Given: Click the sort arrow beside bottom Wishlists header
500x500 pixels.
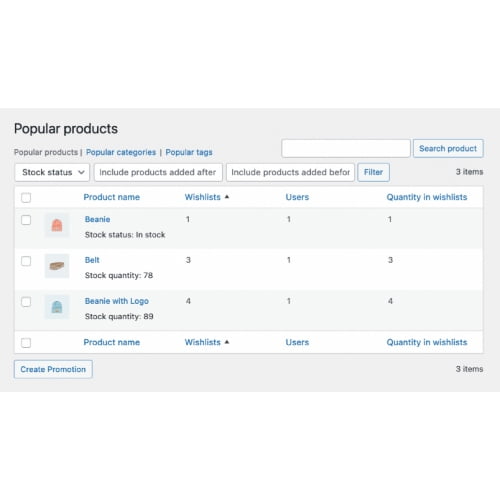Looking at the screenshot, I should click(x=227, y=342).
